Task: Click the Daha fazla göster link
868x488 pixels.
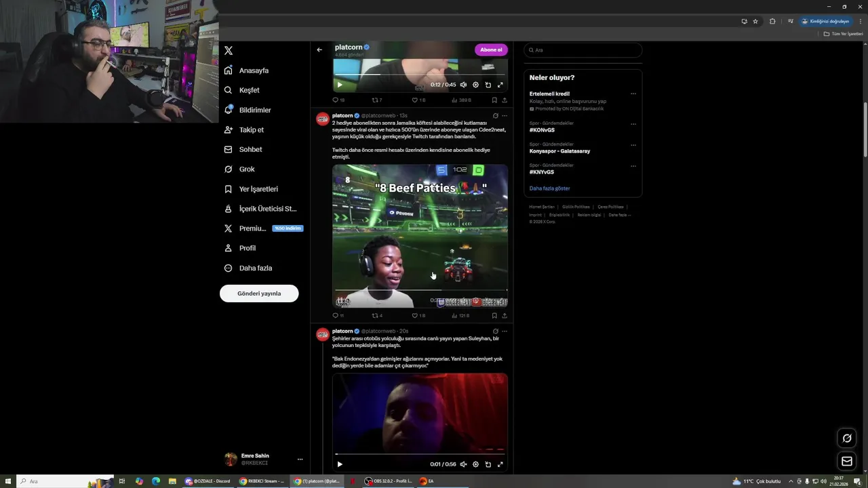Action: click(549, 188)
